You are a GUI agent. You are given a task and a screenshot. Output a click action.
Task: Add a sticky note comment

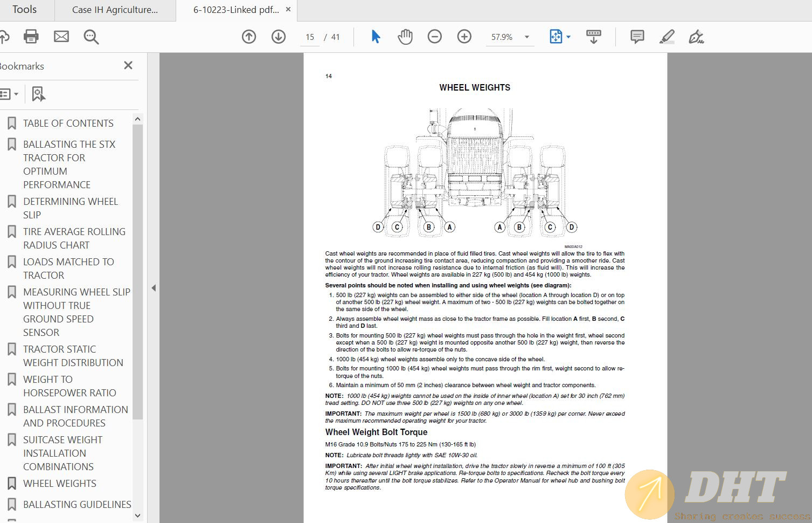[637, 37]
